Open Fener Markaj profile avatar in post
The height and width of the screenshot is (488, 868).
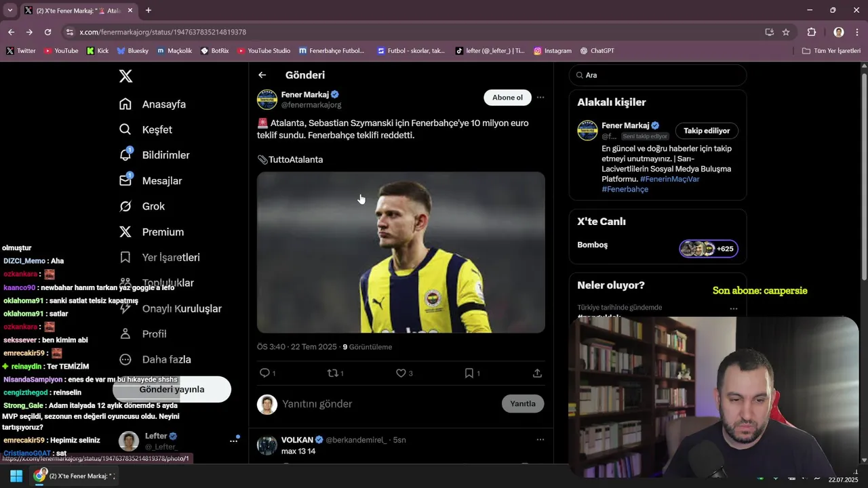click(267, 100)
